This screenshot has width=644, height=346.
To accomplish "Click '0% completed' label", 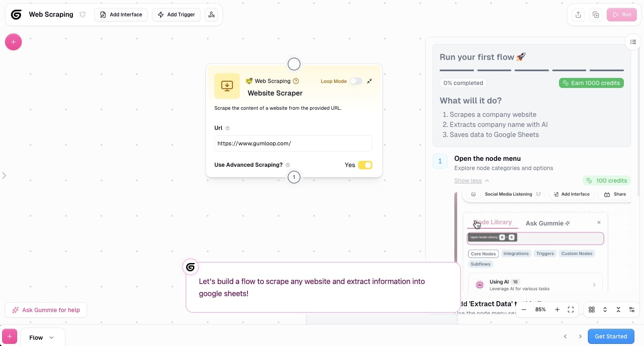I will (x=463, y=83).
